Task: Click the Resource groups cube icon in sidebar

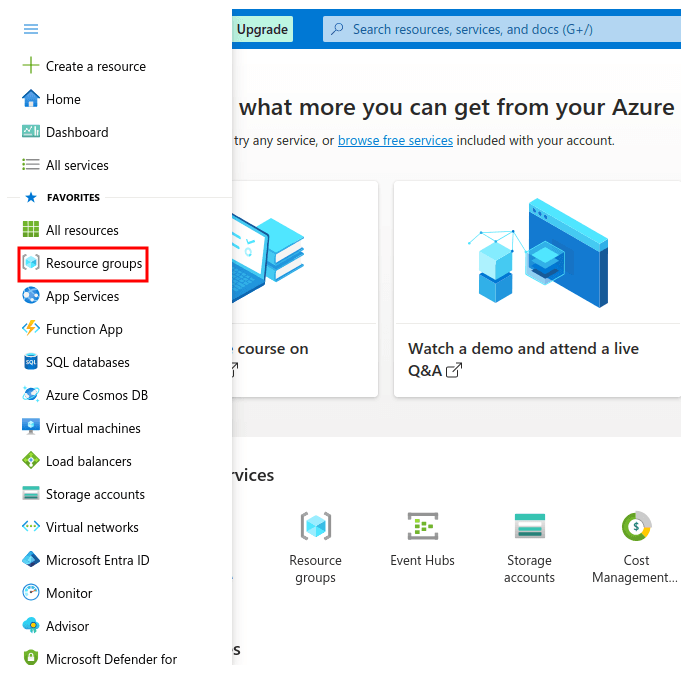Action: coord(31,263)
